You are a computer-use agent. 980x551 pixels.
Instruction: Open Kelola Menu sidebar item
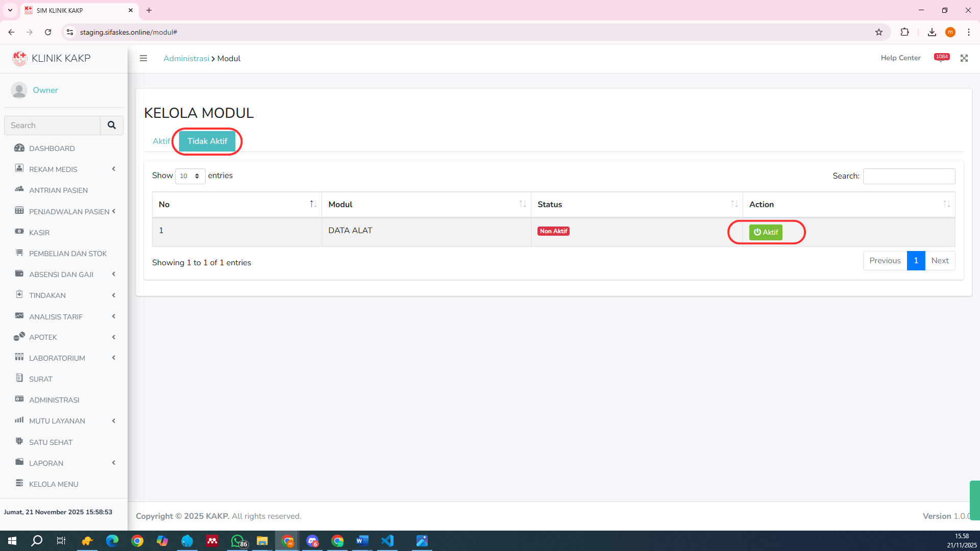(54, 484)
